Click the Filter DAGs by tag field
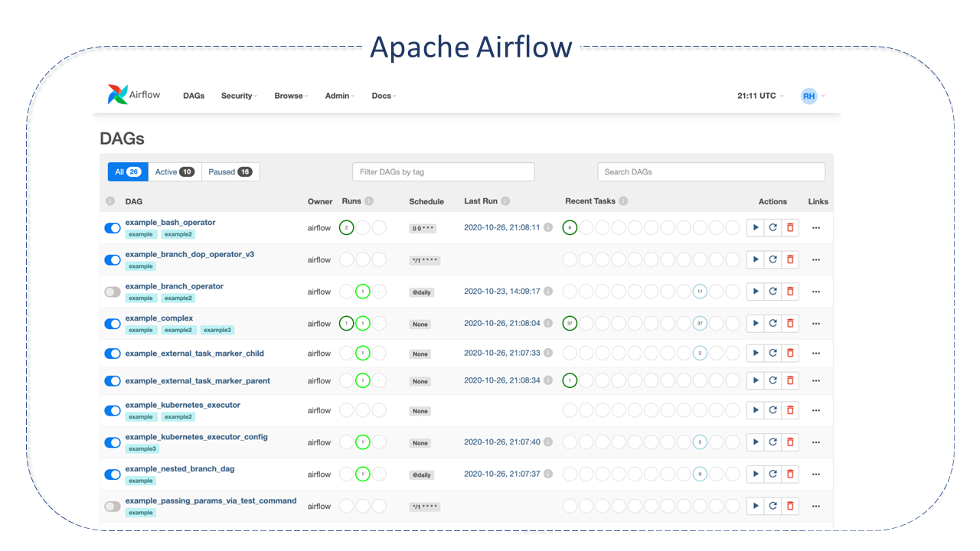This screenshot has height=551, width=980. pos(443,172)
